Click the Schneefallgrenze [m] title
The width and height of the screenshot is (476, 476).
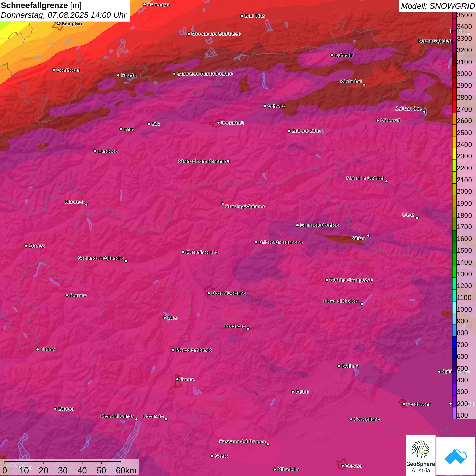[41, 5]
